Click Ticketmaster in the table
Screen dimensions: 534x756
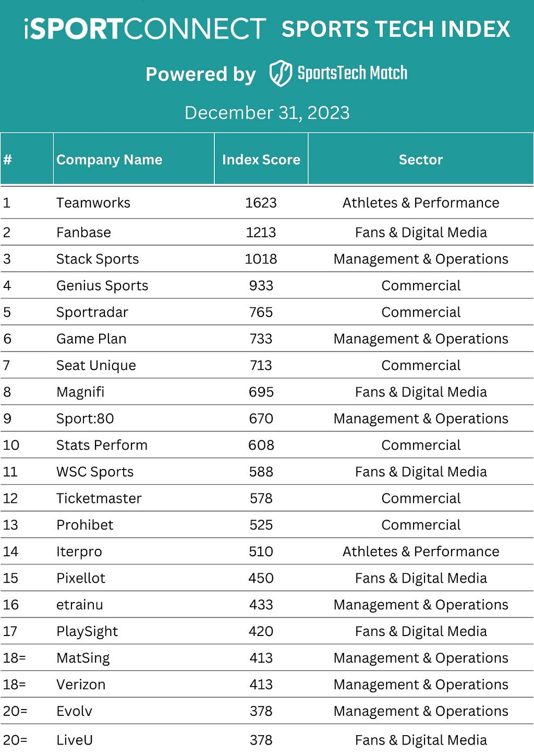pyautogui.click(x=99, y=499)
